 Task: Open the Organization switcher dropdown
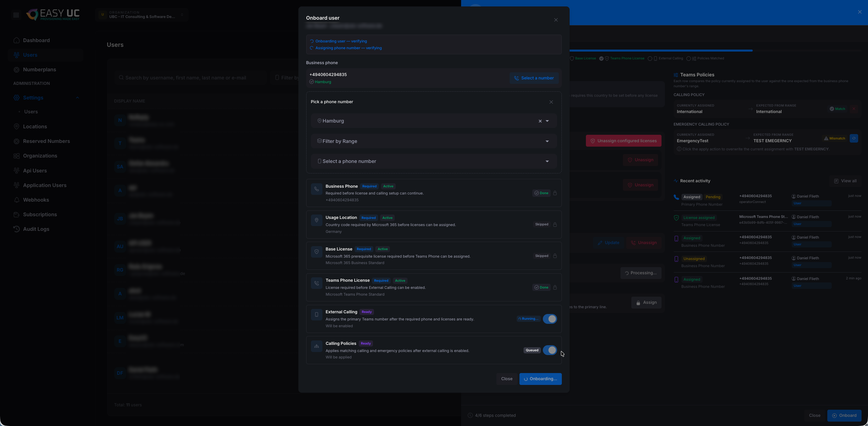[x=142, y=15]
